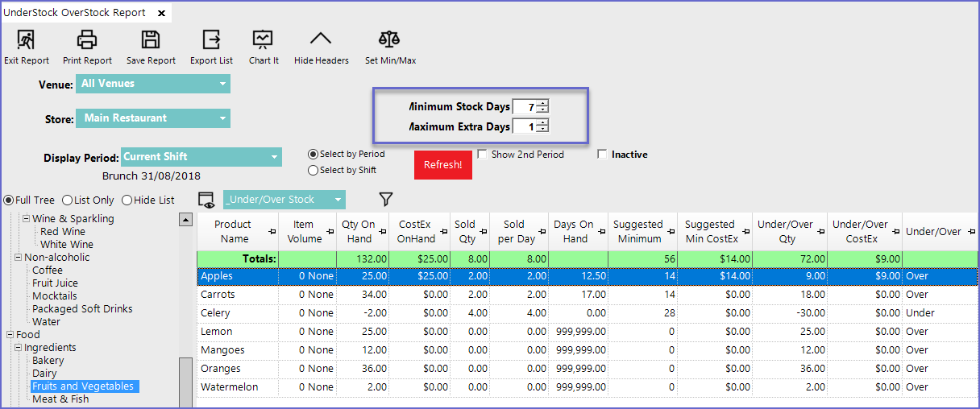Open the Chart It icon
Viewport: 980px width, 409px height.
point(264,39)
